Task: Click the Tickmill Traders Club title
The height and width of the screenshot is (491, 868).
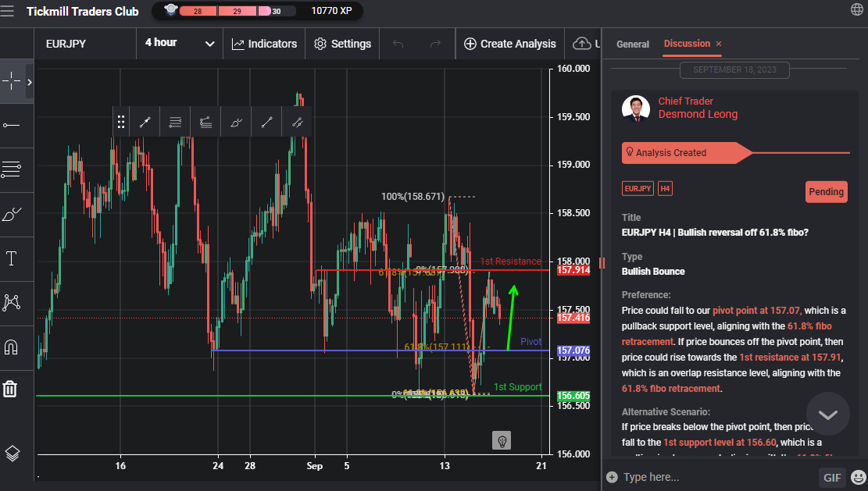Action: pyautogui.click(x=83, y=11)
